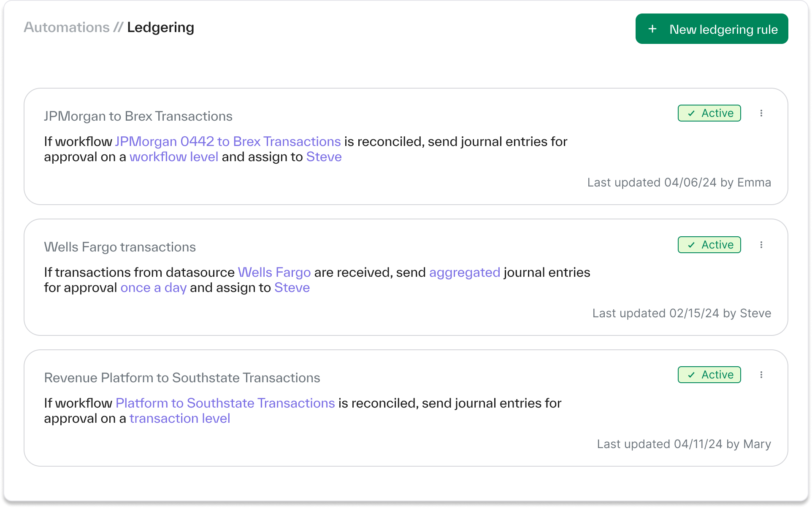Open kebab menu for Wells Fargo transactions rule
This screenshot has height=508, width=812.
point(761,245)
